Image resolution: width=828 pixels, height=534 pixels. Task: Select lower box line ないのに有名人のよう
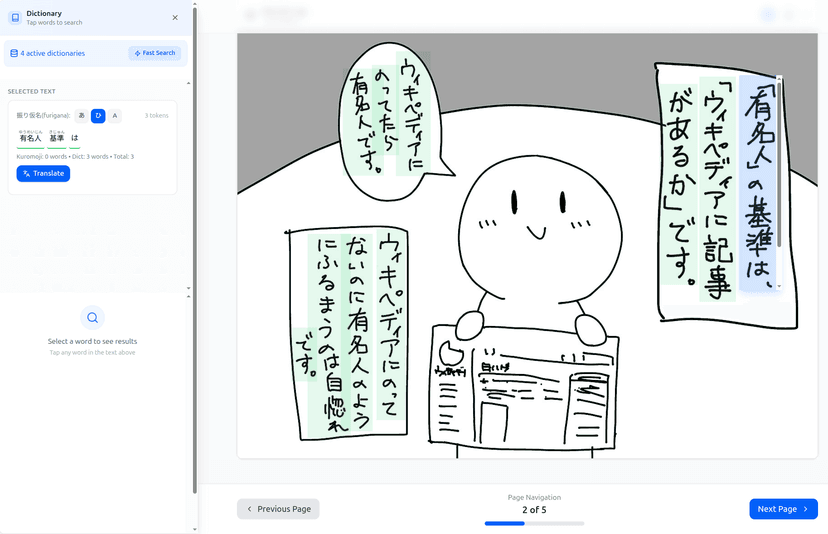pos(359,333)
